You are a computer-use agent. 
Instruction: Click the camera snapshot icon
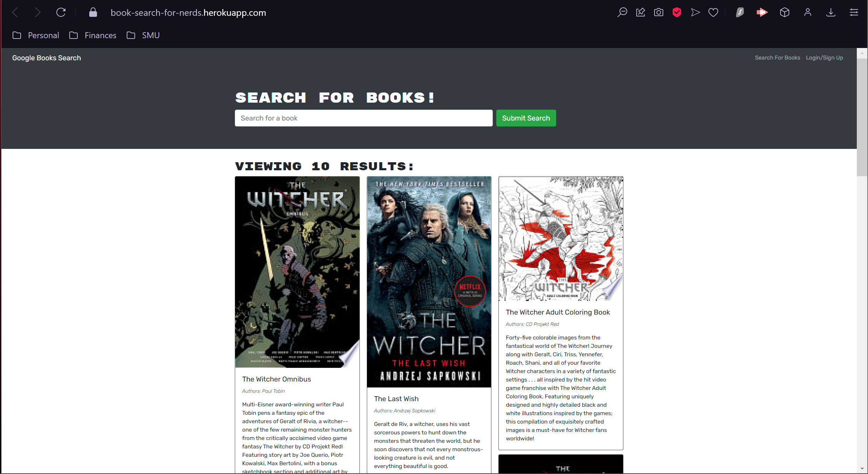659,13
